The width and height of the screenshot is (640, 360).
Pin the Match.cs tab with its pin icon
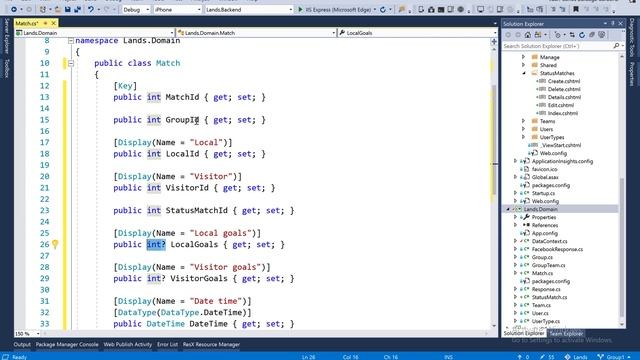(45, 23)
